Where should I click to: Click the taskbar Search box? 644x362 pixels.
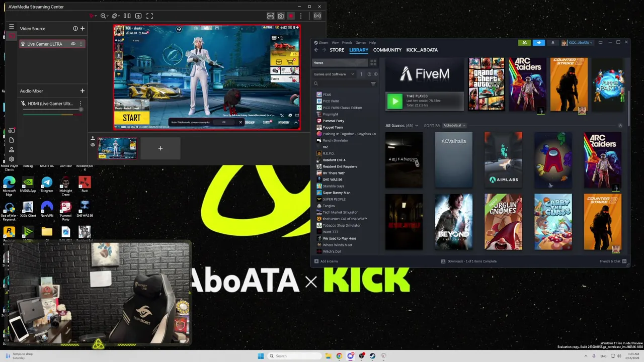(x=295, y=356)
